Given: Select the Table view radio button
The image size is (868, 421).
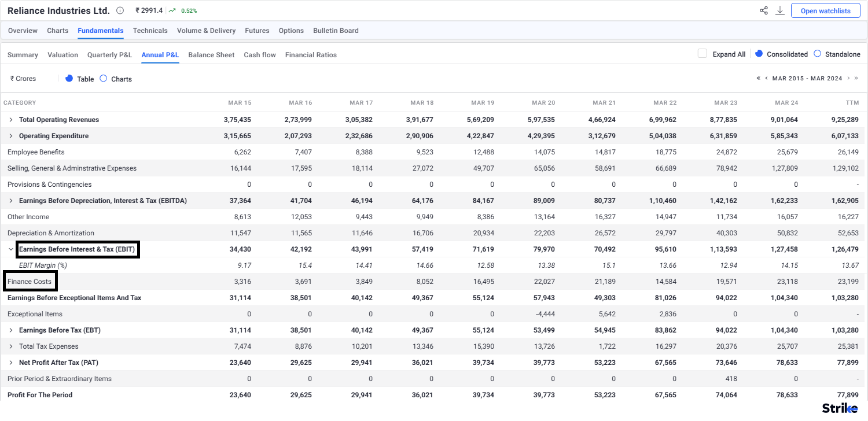Looking at the screenshot, I should 69,79.
